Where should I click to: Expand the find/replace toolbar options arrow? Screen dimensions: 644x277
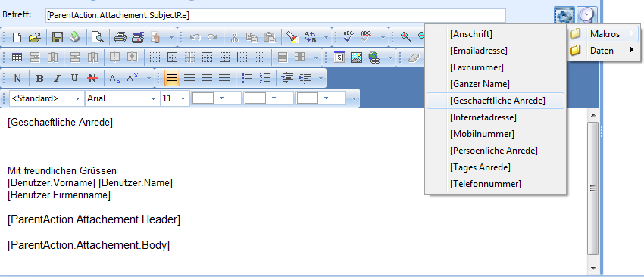[x=326, y=38]
